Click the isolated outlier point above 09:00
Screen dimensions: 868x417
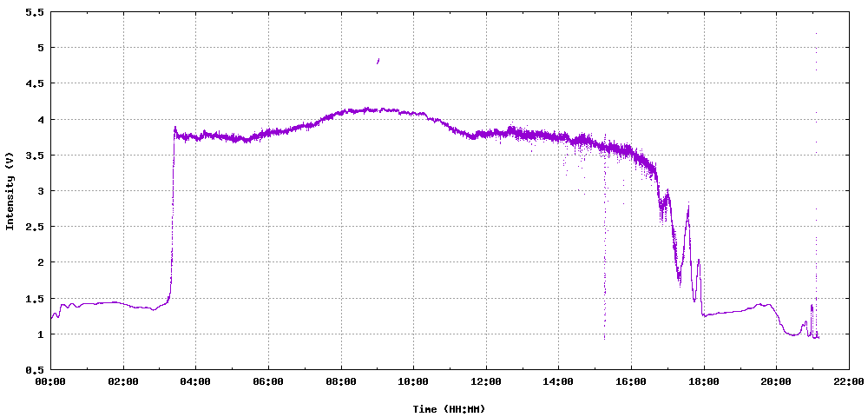pos(378,61)
